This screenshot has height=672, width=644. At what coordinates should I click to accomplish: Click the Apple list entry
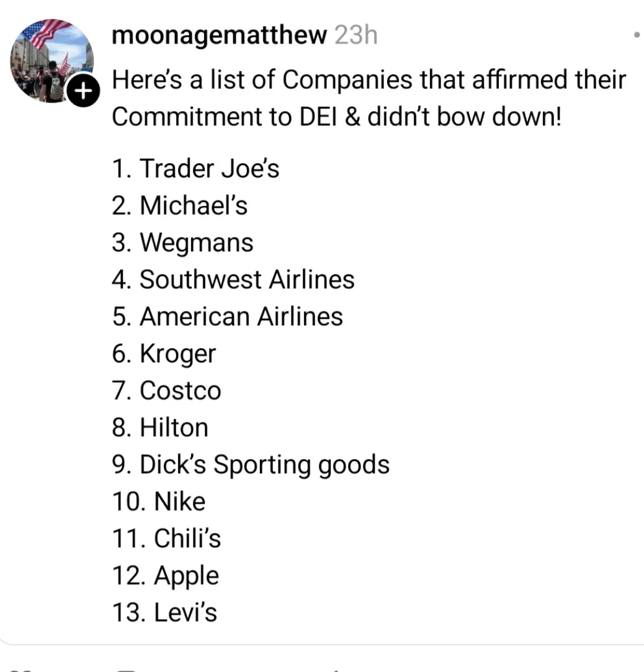tap(166, 576)
